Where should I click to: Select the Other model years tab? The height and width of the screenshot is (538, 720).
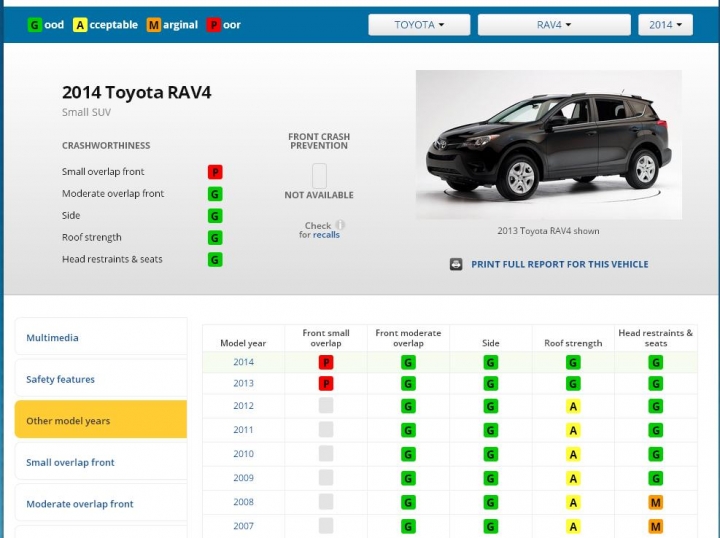coord(101,419)
